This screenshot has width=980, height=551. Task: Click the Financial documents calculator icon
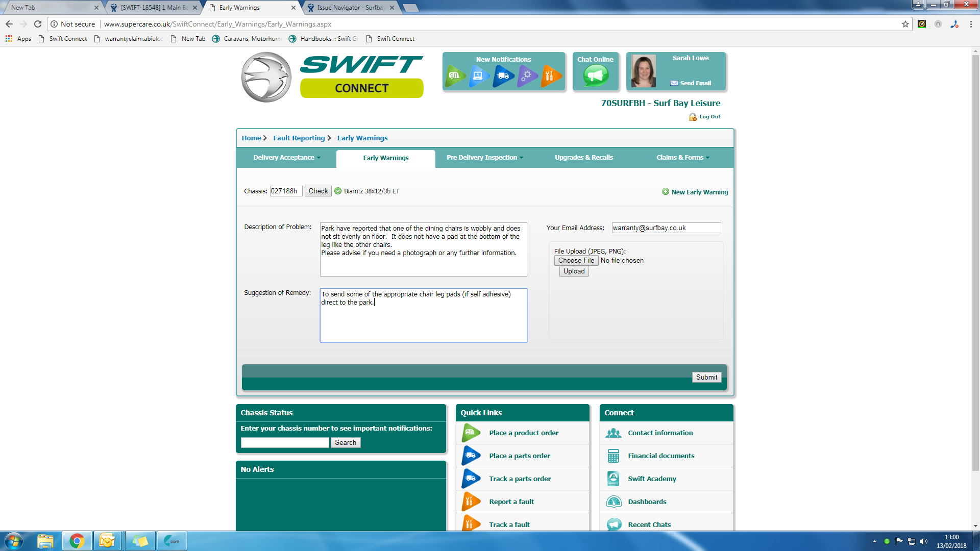pyautogui.click(x=613, y=456)
